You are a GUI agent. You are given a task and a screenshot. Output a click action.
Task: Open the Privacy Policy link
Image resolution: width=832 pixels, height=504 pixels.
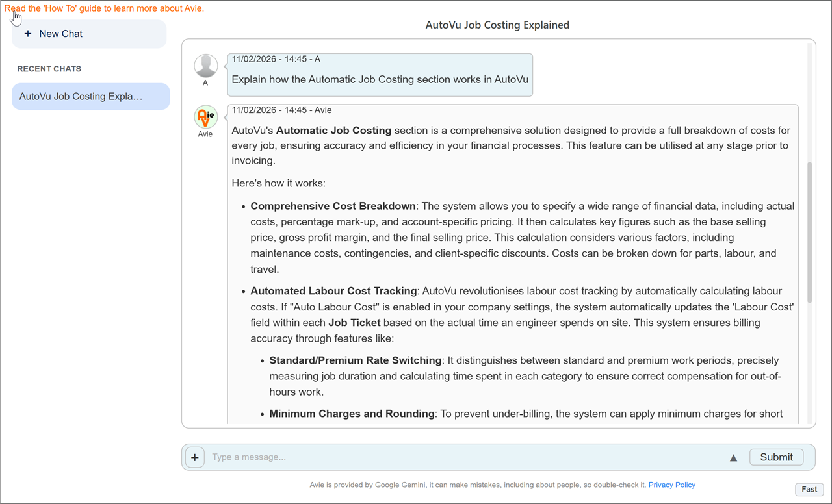[x=671, y=485]
